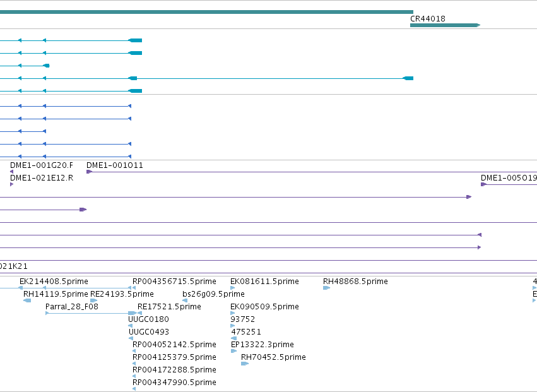Click the RE24193.5prime EST label
Image resolution: width=537 pixels, height=392 pixels.
[x=122, y=294]
